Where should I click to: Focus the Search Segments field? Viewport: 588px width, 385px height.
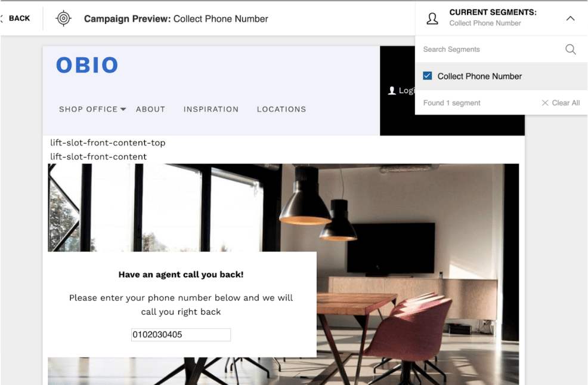pos(491,49)
